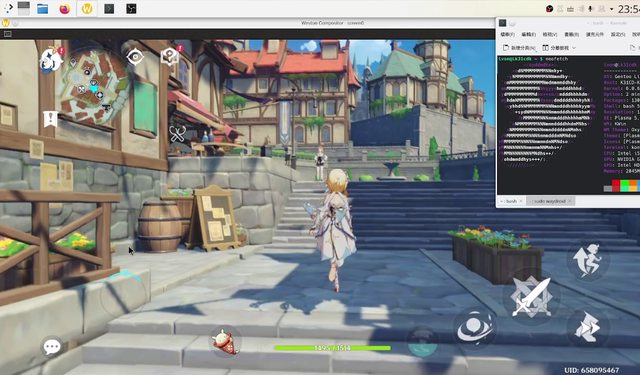Activate the sprint dash button
The image size is (640, 375).
click(587, 327)
